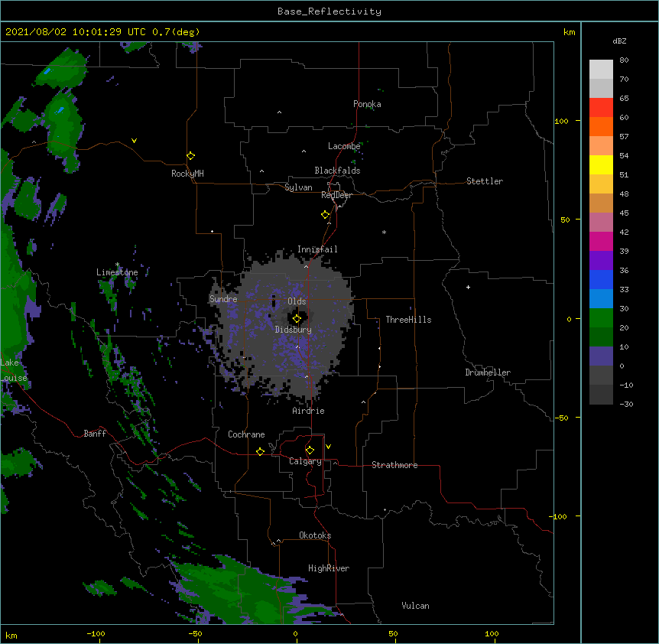Select the yellow diamond marker below Cochrane
The image size is (659, 644).
(x=260, y=451)
